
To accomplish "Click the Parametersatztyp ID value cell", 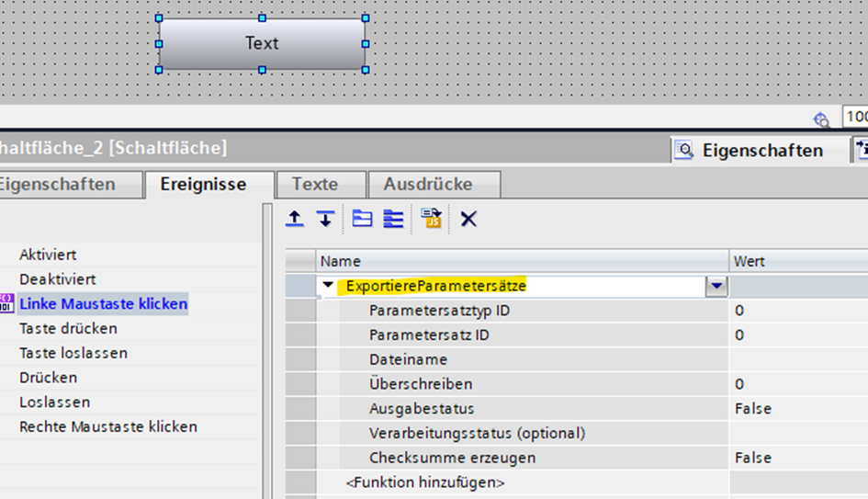I will [798, 310].
